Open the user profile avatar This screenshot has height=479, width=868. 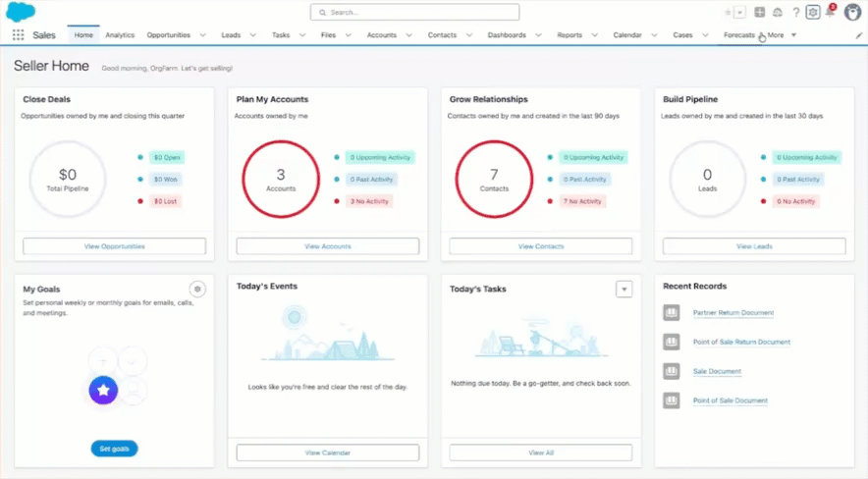point(852,12)
